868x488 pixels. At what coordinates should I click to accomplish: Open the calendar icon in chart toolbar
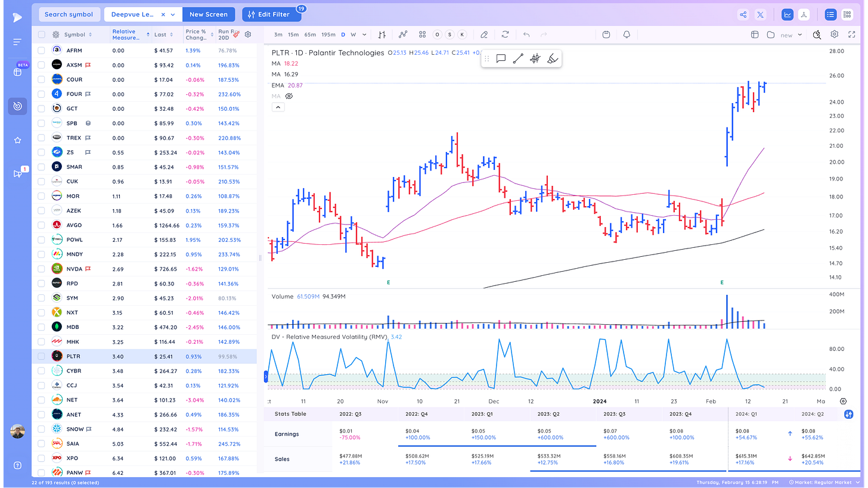tap(606, 35)
